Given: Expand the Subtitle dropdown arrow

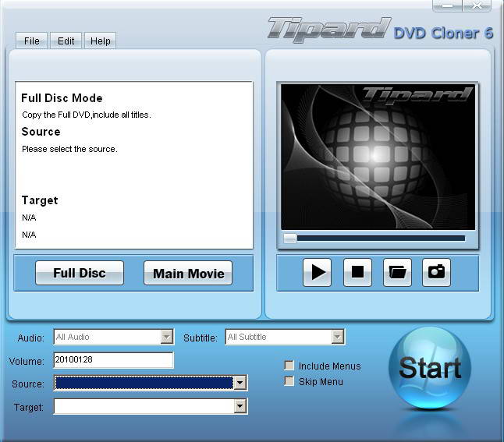Looking at the screenshot, I should pyautogui.click(x=338, y=337).
